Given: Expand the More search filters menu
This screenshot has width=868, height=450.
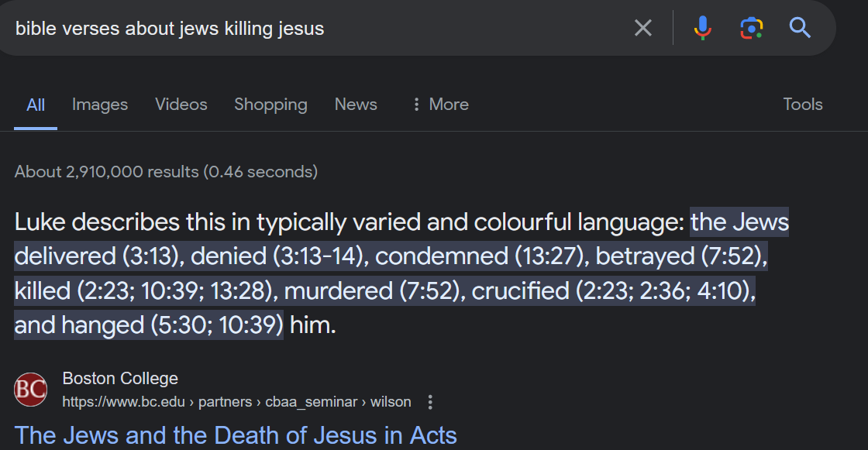Looking at the screenshot, I should click(x=440, y=105).
